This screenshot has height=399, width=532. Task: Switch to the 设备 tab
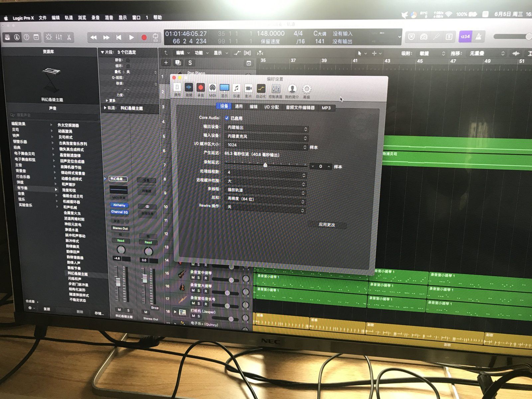tap(224, 106)
